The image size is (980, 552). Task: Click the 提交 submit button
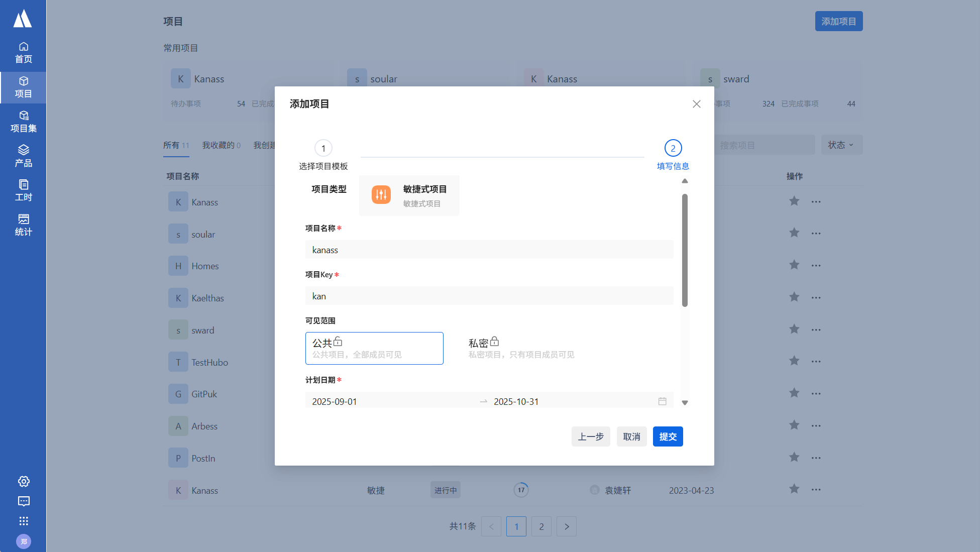tap(668, 436)
